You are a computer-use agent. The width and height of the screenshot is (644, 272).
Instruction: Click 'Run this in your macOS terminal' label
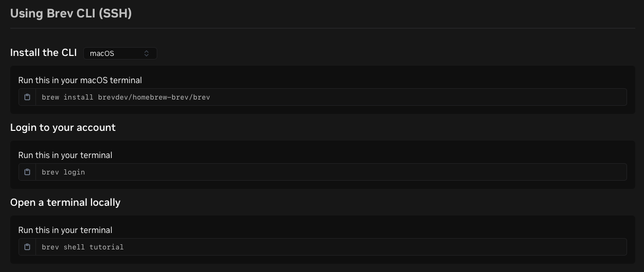pos(80,80)
